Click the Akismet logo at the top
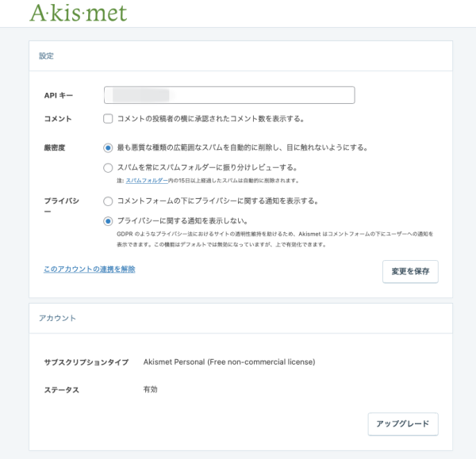 [78, 13]
